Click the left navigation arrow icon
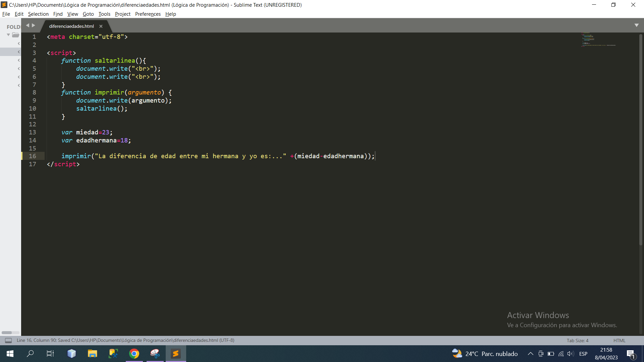The image size is (644, 362). (x=28, y=25)
